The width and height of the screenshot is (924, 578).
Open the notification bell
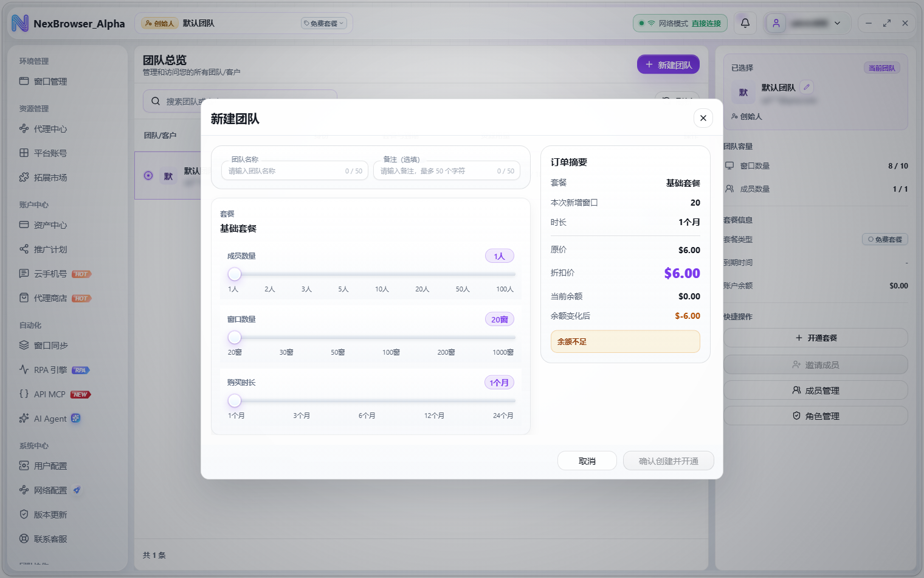tap(745, 23)
